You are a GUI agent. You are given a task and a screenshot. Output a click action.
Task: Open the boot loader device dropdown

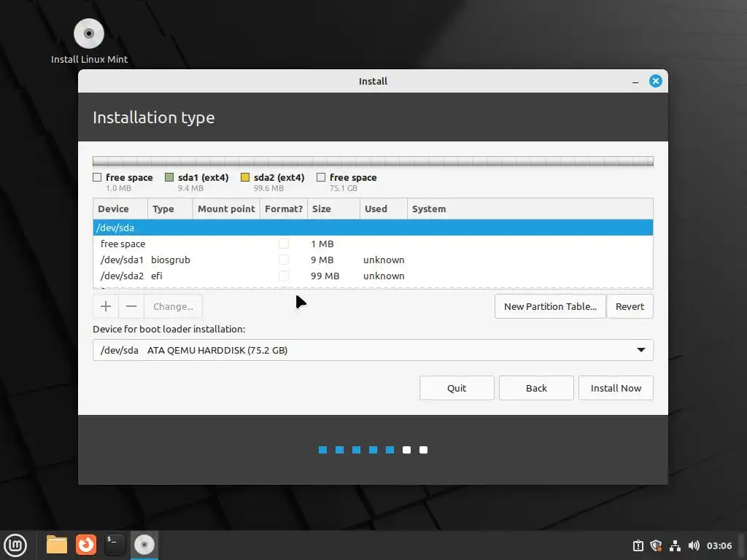373,350
